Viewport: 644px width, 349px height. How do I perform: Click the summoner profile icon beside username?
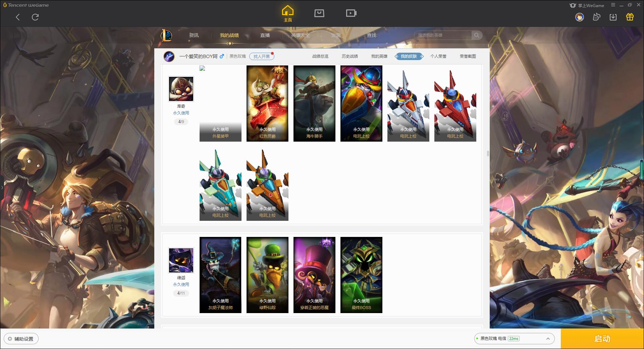(x=169, y=56)
